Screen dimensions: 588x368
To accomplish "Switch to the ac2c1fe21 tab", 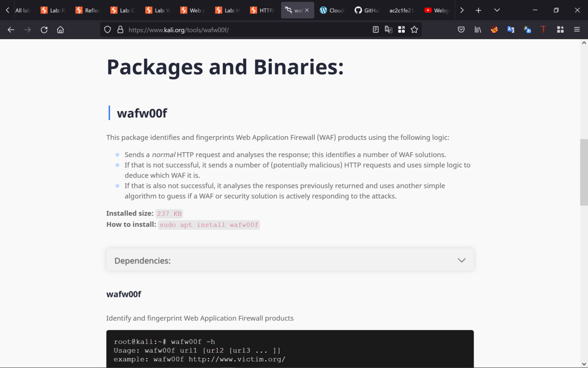I will coord(402,10).
